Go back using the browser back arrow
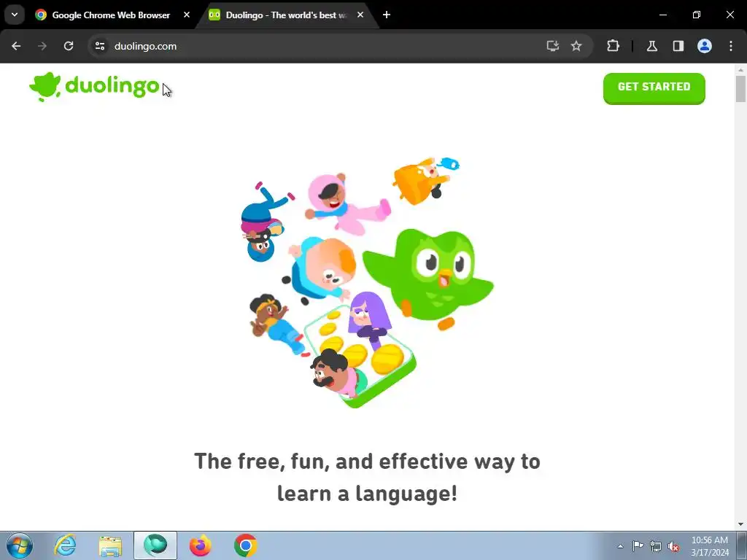 click(x=16, y=46)
